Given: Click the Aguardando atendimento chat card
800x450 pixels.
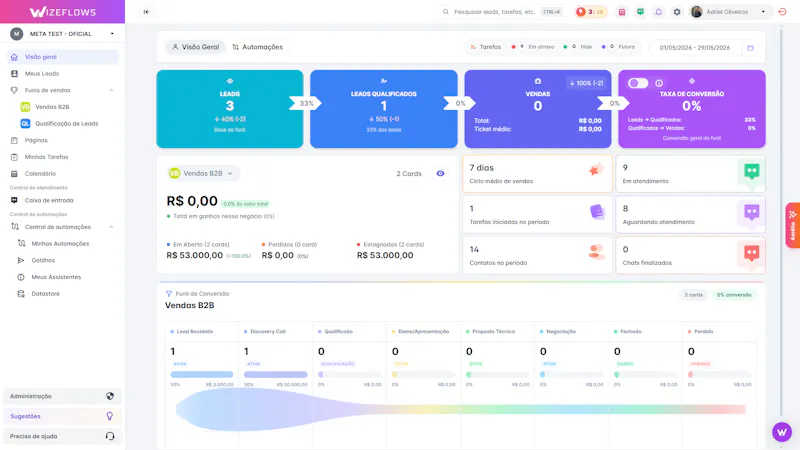Looking at the screenshot, I should pos(691,215).
